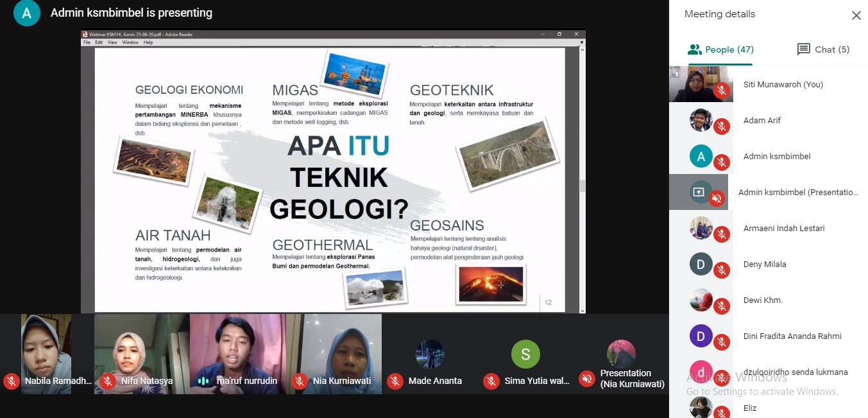Select Nabila Ramadhani's video tile
This screenshot has height=418, width=868.
46,352
